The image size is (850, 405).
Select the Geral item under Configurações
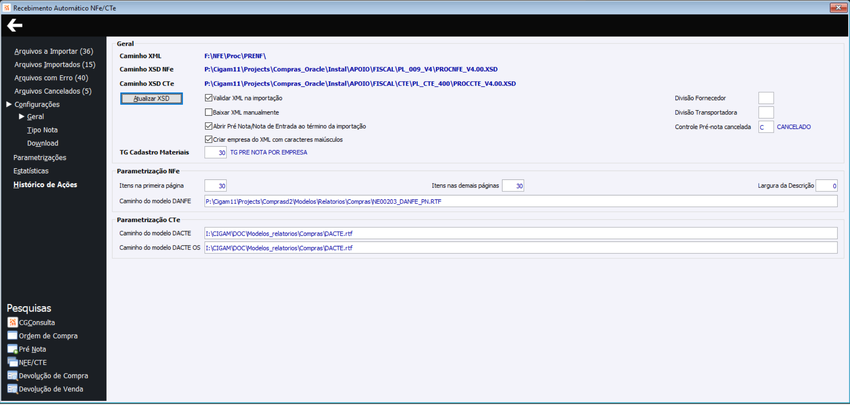(35, 117)
